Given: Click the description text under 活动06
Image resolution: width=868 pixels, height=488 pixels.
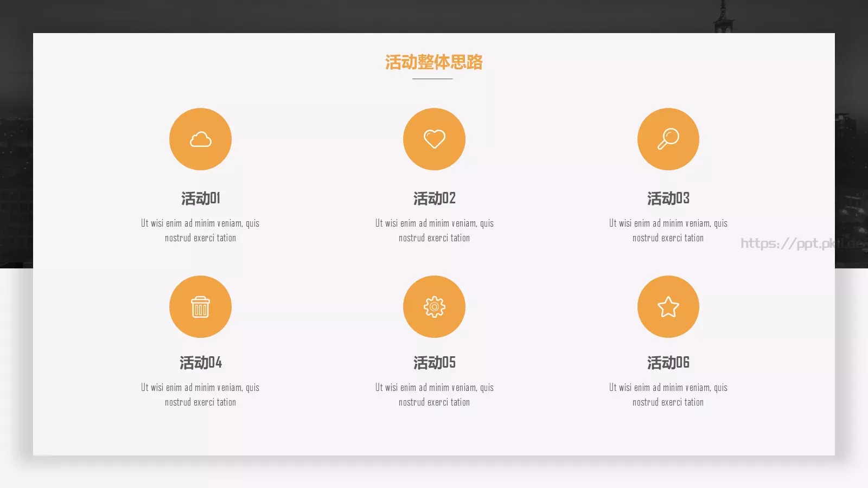Looking at the screenshot, I should click(668, 395).
